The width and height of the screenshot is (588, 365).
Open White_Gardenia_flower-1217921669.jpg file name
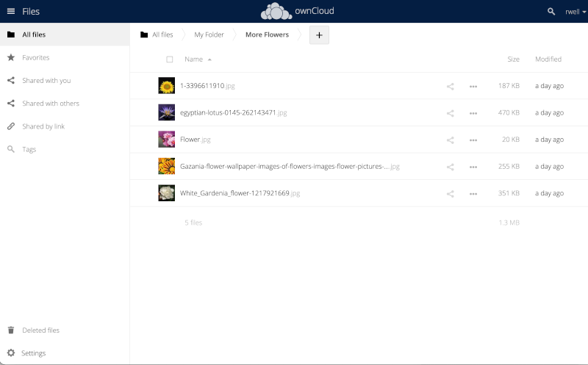pyautogui.click(x=240, y=193)
